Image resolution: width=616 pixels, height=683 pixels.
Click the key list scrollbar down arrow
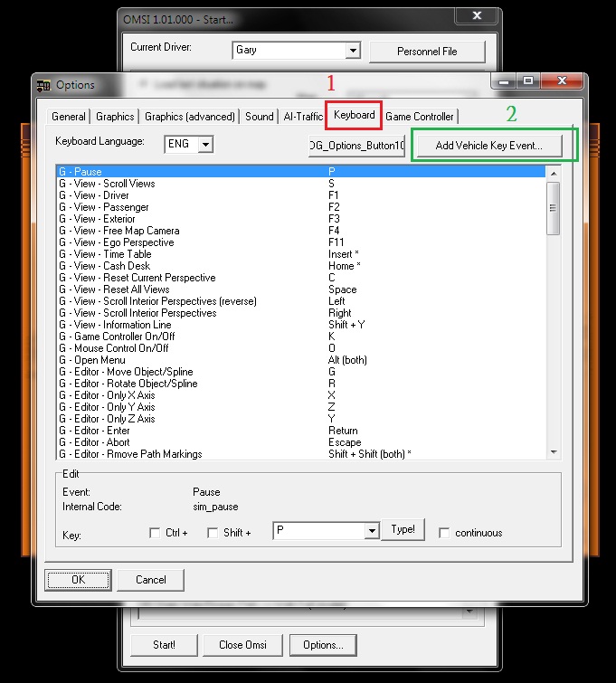[x=554, y=452]
